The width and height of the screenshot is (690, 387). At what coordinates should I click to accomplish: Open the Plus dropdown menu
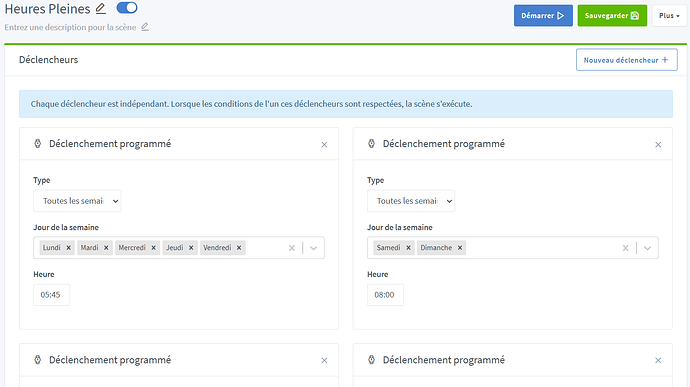(669, 15)
